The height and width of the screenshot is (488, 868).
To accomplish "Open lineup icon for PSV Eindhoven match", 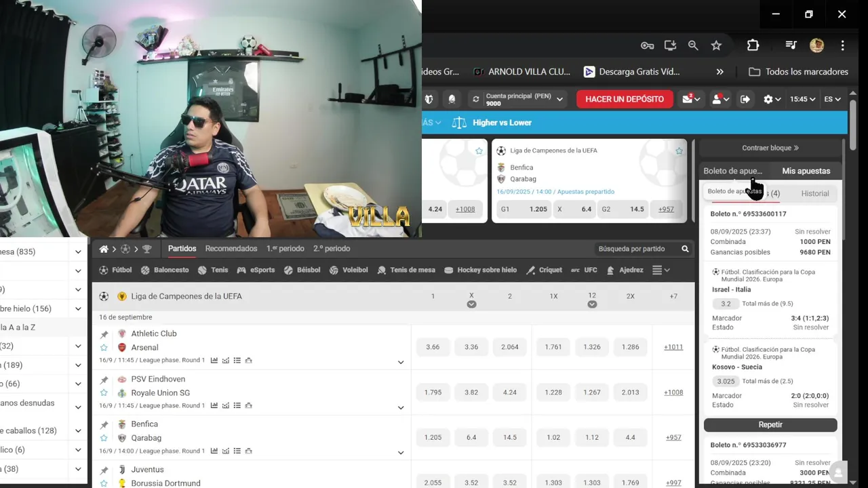I will [x=248, y=405].
